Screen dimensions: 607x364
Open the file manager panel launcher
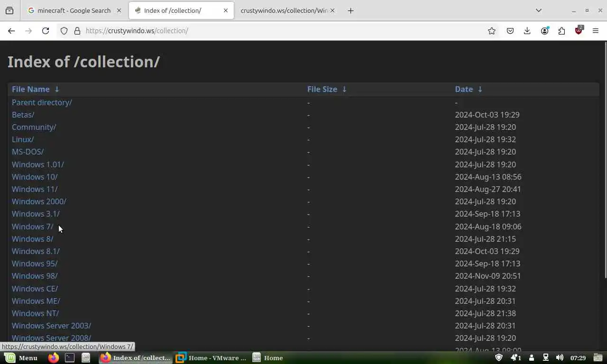tap(86, 358)
